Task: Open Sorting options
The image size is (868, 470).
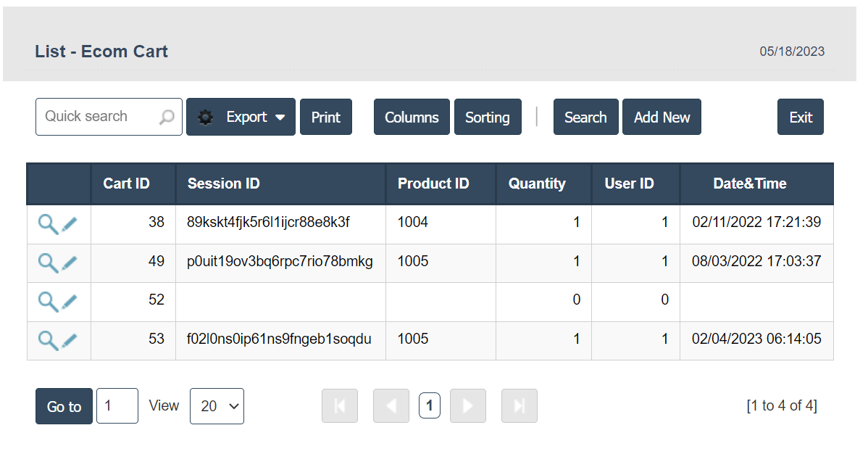Action: (x=488, y=117)
